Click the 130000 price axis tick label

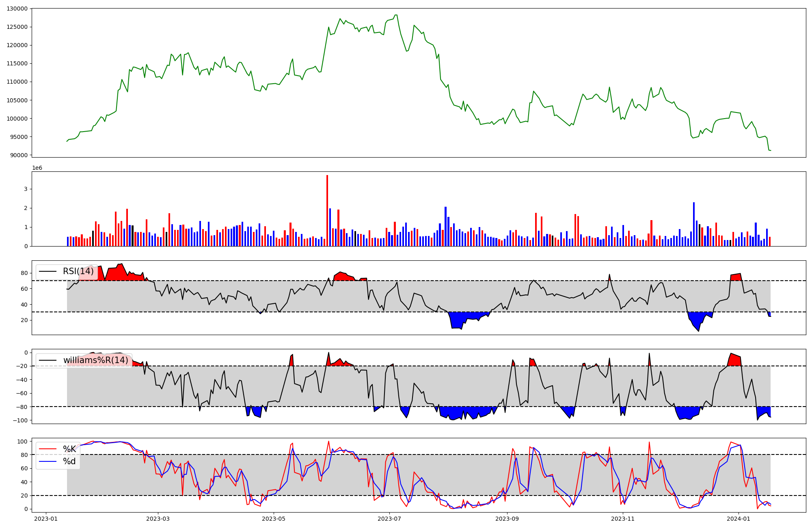tap(17, 9)
